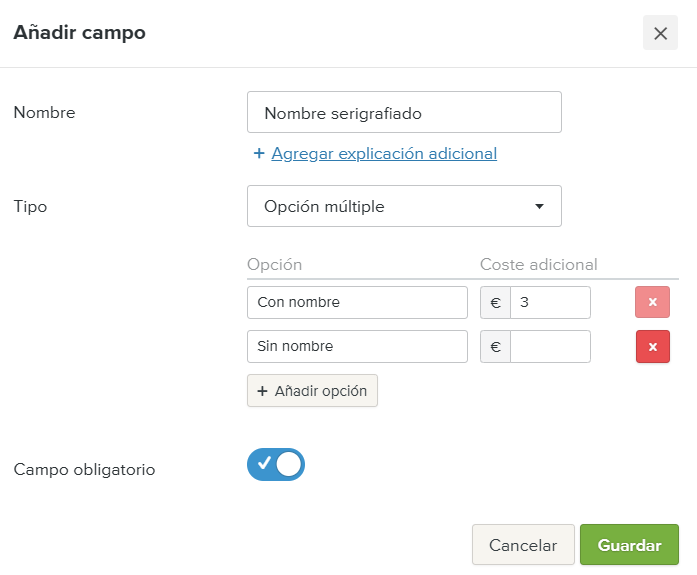Edit the 'Con nombre' option field
The width and height of the screenshot is (697, 575).
coord(357,302)
